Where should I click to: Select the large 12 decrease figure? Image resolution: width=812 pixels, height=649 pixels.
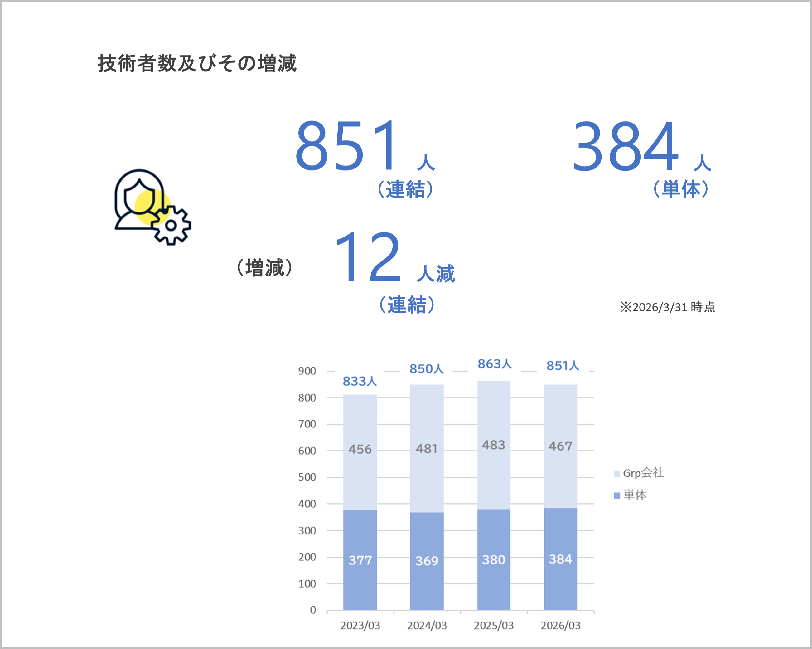coord(368,257)
